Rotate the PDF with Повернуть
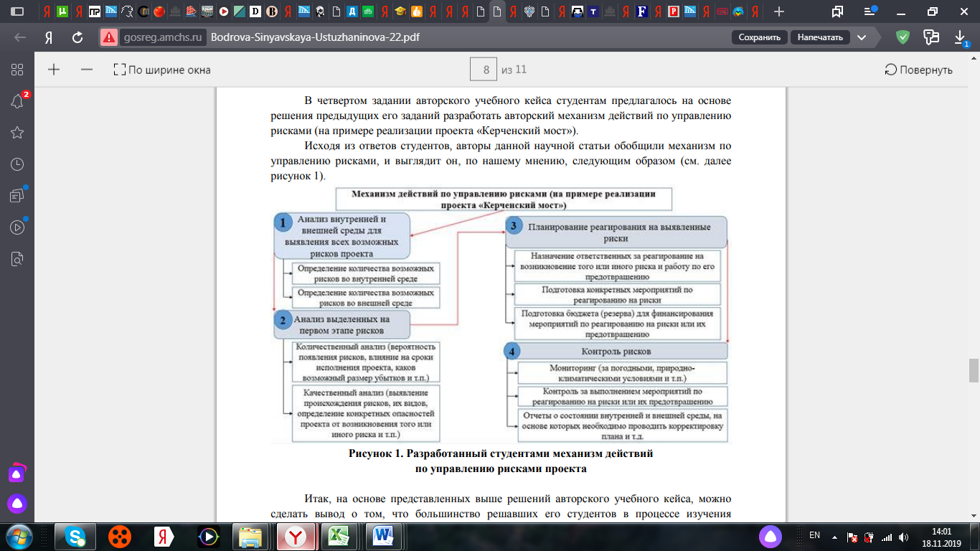 point(919,70)
